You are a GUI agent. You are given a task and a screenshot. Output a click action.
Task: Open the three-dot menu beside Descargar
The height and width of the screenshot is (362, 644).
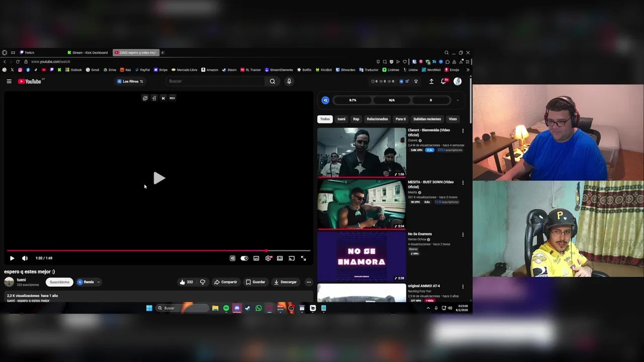(x=308, y=282)
